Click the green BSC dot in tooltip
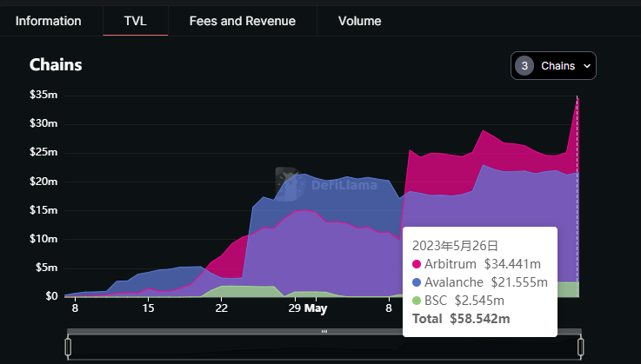 coord(417,301)
